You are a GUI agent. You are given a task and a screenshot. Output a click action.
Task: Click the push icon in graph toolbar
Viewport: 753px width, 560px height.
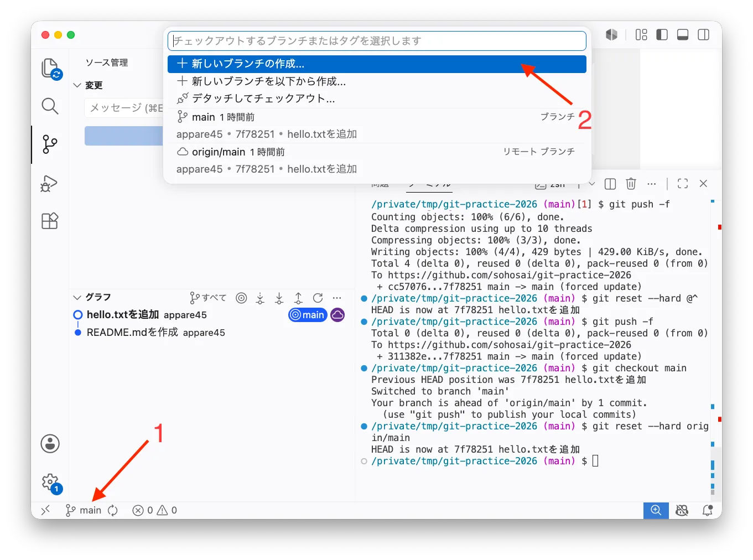tap(298, 298)
